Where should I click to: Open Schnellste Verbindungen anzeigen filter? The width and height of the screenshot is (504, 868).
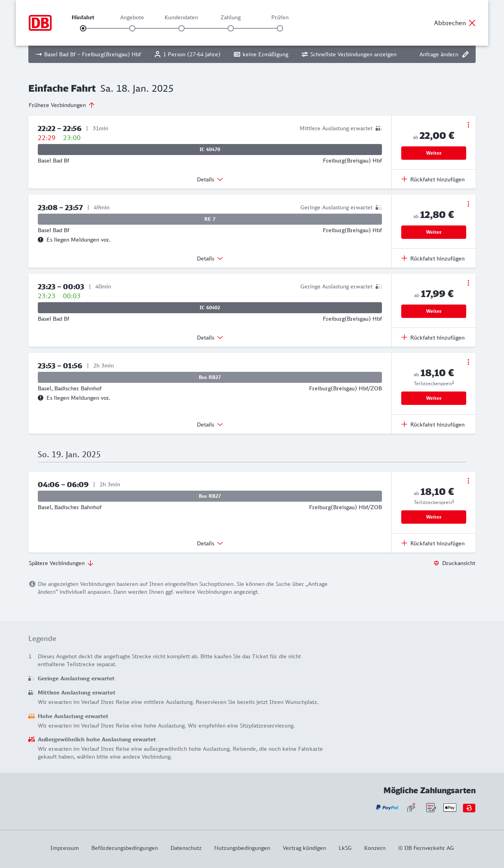coord(349,54)
